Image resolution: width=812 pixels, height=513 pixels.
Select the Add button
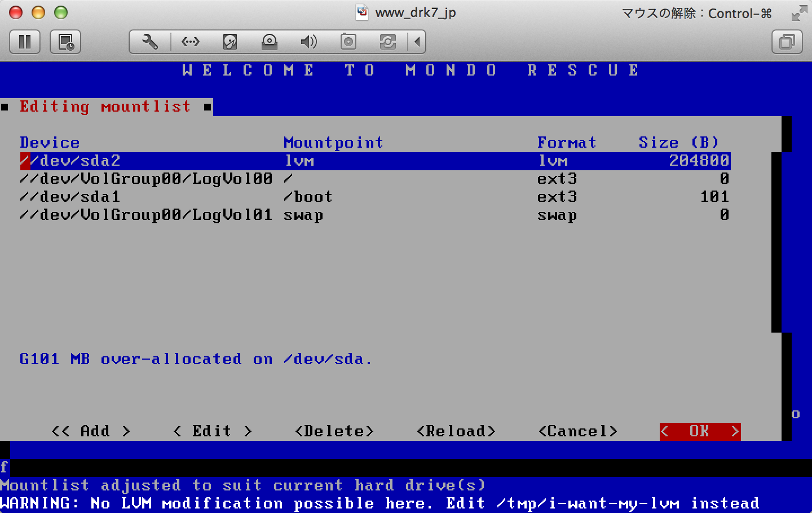tap(91, 431)
